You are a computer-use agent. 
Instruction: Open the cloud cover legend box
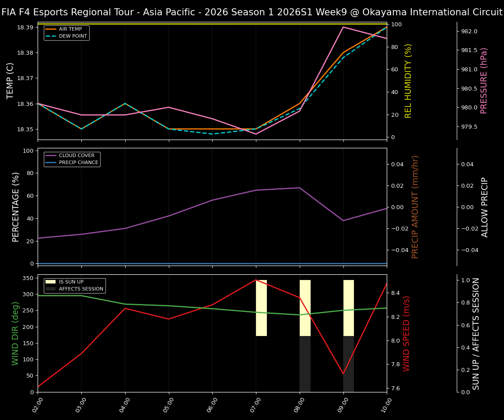point(72,158)
